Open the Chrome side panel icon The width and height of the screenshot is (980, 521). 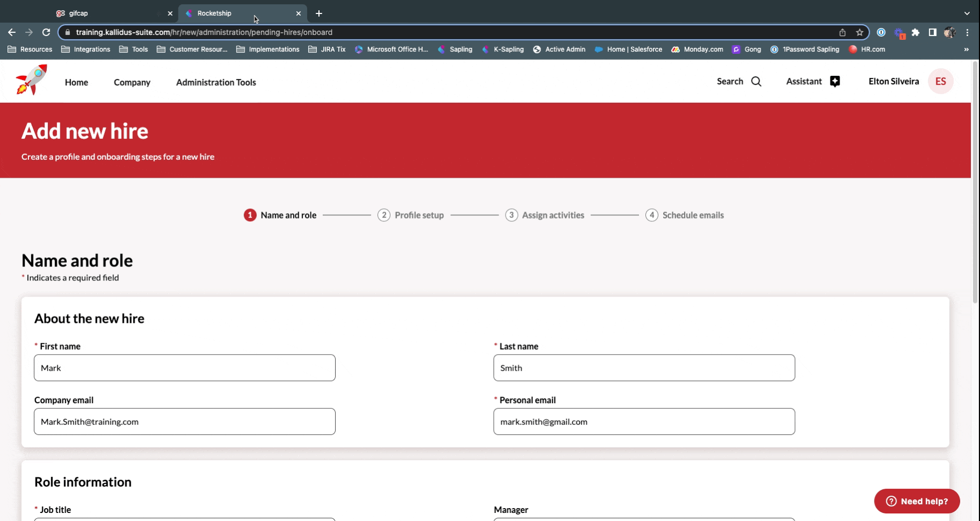point(933,32)
